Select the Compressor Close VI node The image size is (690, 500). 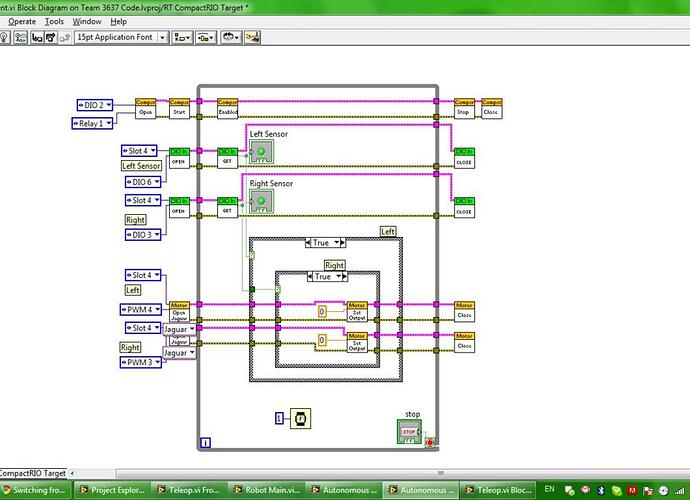(x=492, y=108)
